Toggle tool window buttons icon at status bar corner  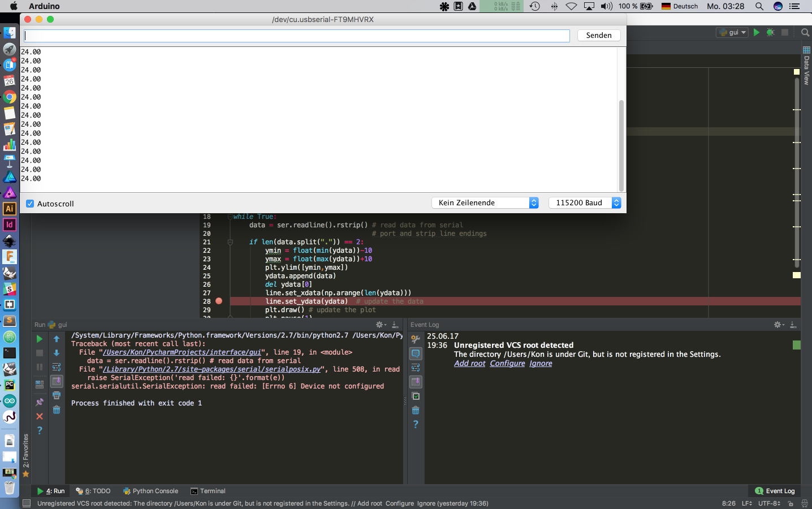pyautogui.click(x=26, y=503)
